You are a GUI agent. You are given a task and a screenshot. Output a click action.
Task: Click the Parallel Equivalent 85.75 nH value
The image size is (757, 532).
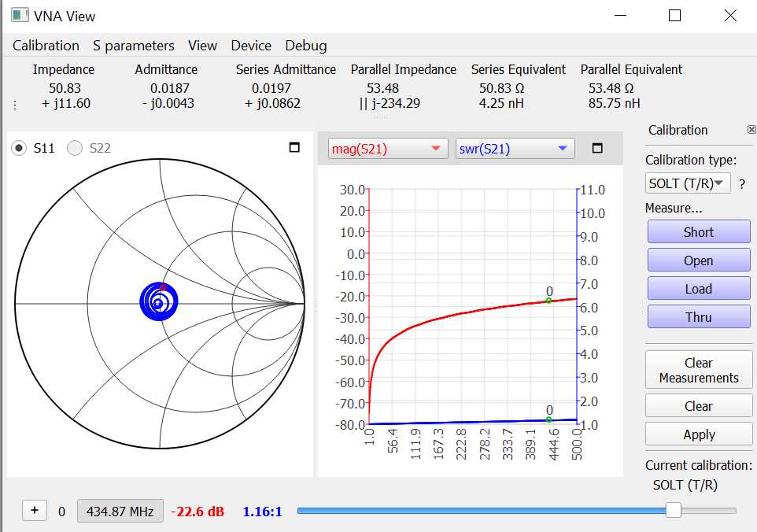(x=614, y=104)
